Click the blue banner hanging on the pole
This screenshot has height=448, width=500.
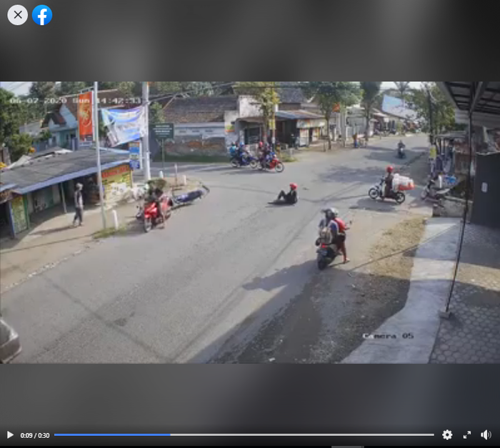click(x=124, y=124)
